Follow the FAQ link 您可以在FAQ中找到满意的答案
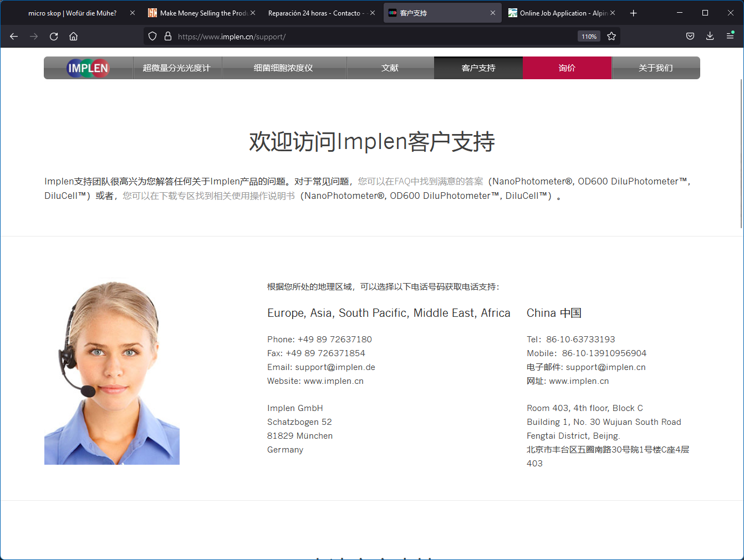 click(420, 181)
